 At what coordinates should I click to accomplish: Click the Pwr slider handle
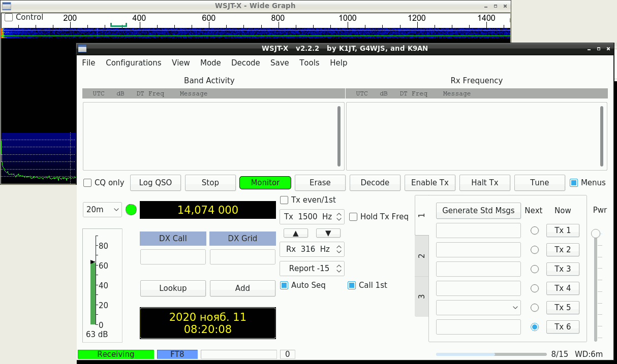(596, 234)
